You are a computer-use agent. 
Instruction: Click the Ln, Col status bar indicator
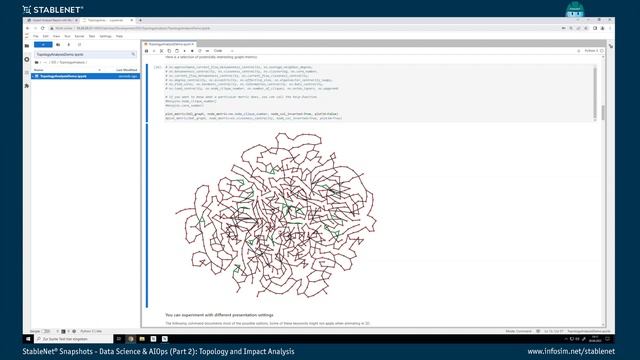coord(554,331)
